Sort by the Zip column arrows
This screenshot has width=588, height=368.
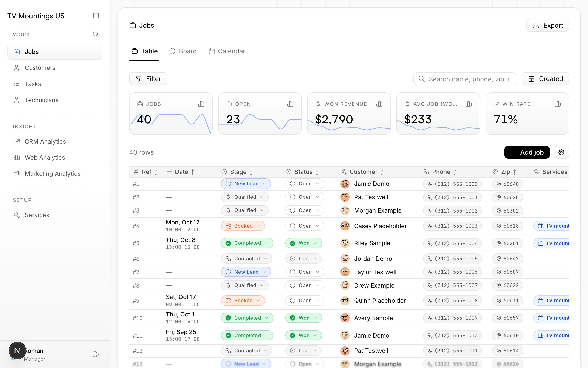point(515,172)
